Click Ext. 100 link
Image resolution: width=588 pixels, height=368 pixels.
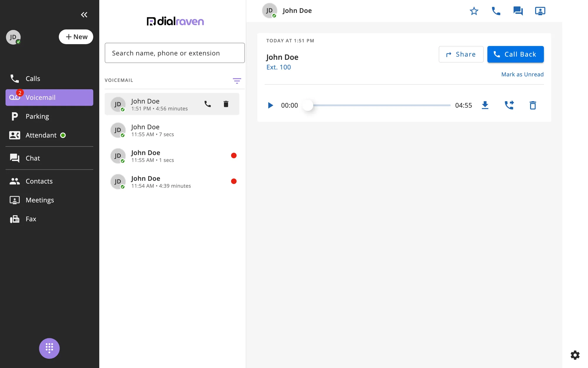278,67
